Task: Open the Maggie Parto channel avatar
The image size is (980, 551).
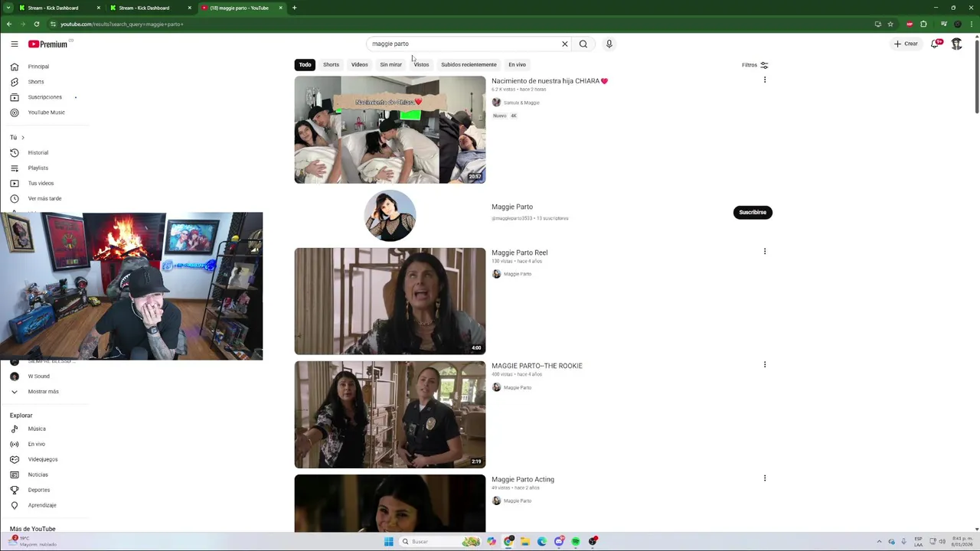Action: [390, 216]
